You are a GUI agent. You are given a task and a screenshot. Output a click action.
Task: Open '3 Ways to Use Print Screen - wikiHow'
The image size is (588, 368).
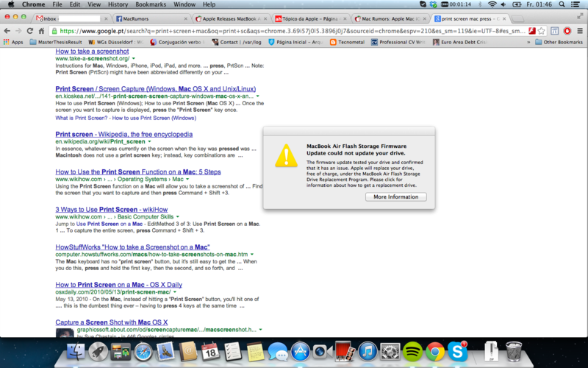[x=112, y=210]
